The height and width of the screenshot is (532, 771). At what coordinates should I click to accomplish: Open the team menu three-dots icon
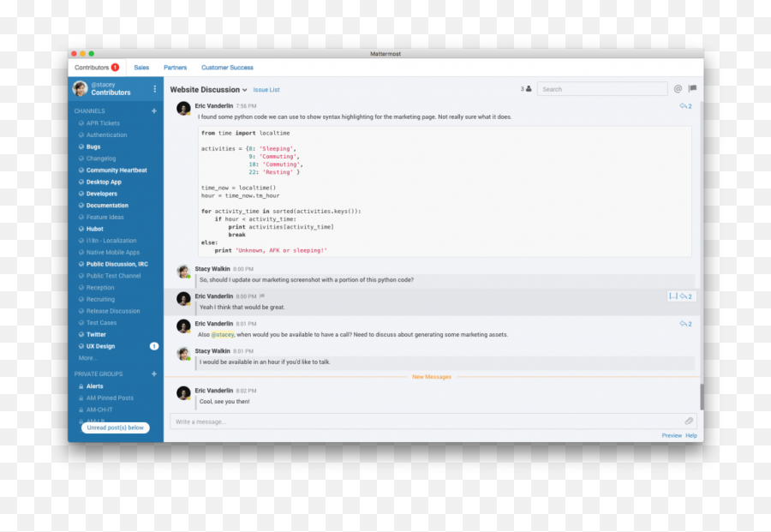(x=155, y=89)
